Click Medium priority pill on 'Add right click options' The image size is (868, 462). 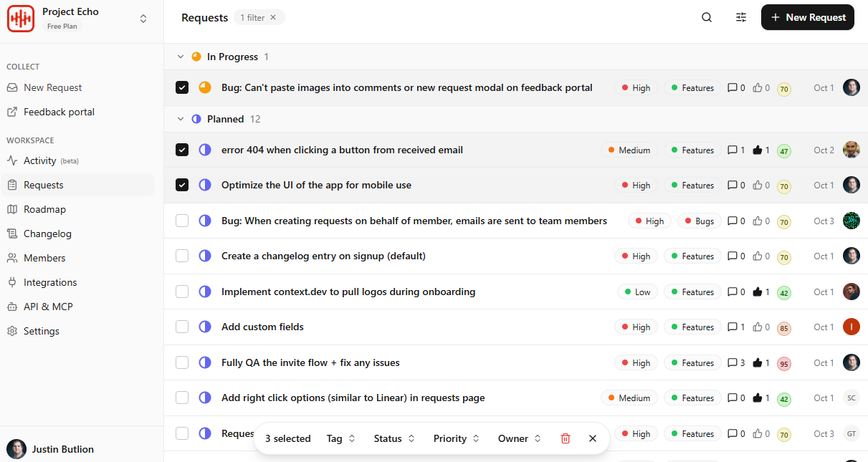(629, 398)
